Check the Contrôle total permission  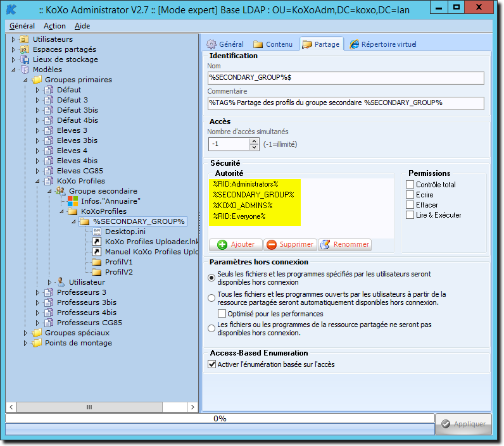coord(410,185)
